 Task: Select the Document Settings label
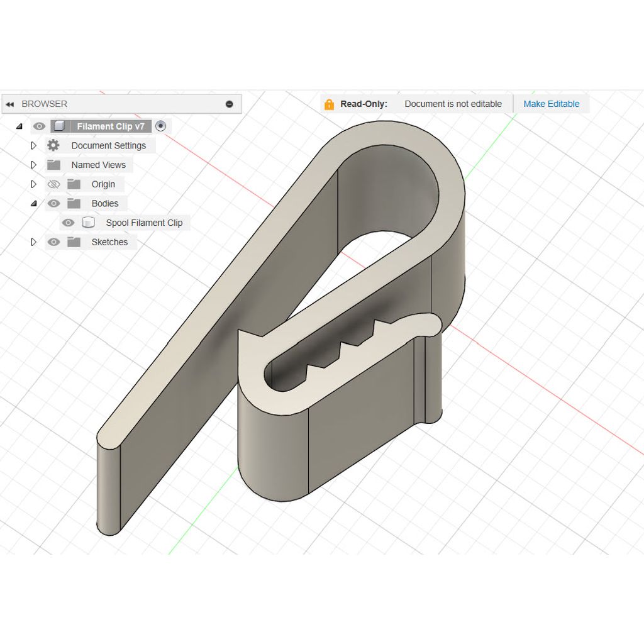click(108, 146)
